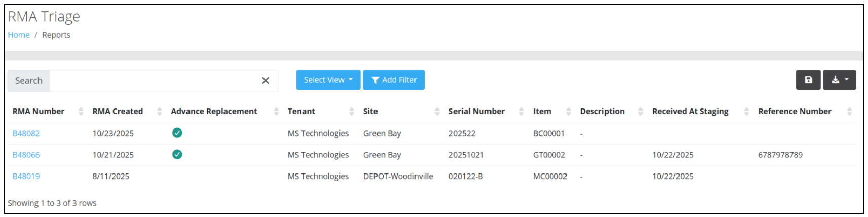Image resolution: width=868 pixels, height=217 pixels.
Task: Click the Serial Number column header
Action: (476, 111)
